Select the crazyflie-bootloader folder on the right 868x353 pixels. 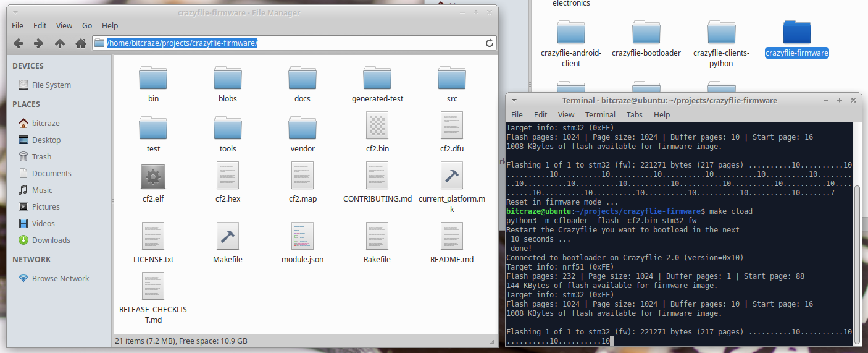tap(646, 35)
